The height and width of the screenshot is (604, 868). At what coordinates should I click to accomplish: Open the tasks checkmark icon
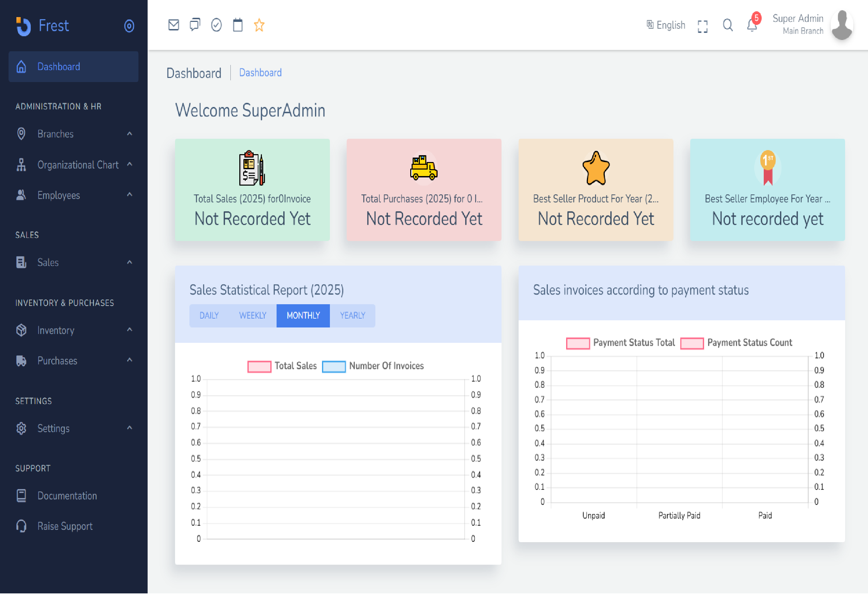216,25
